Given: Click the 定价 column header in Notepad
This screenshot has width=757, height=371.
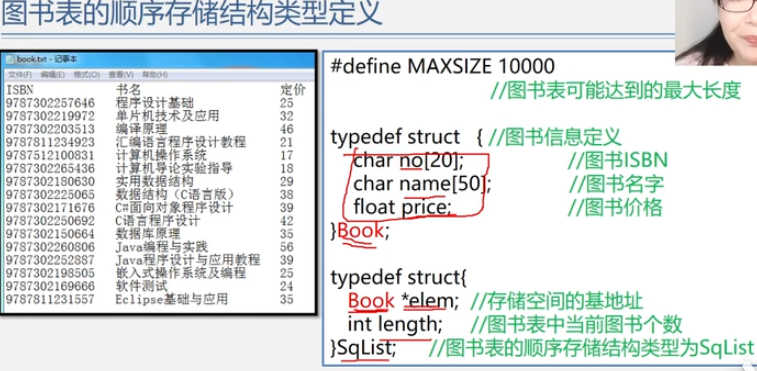Looking at the screenshot, I should (293, 90).
